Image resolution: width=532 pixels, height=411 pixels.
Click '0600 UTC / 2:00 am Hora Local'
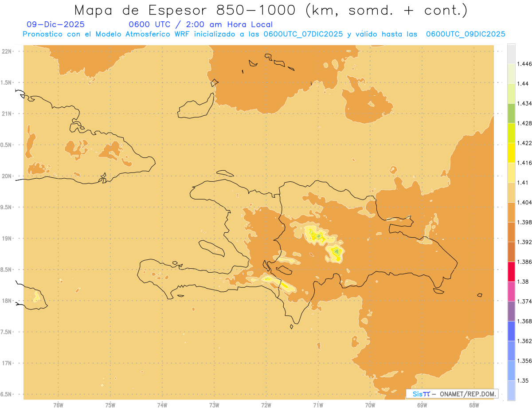pyautogui.click(x=201, y=24)
